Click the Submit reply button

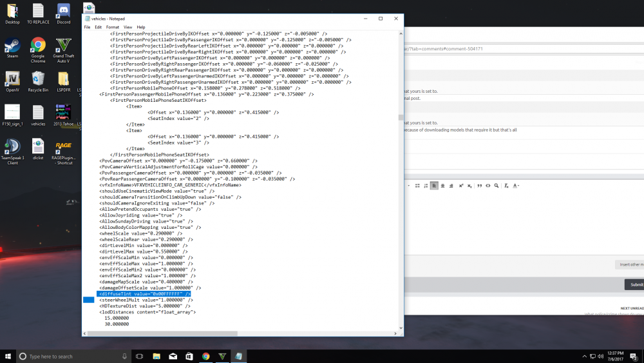[634, 284]
